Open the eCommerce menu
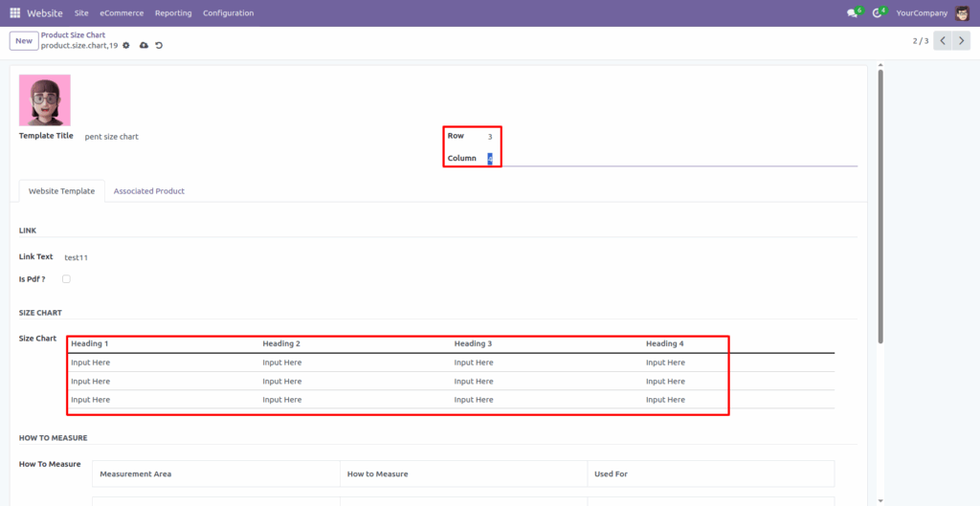 122,13
